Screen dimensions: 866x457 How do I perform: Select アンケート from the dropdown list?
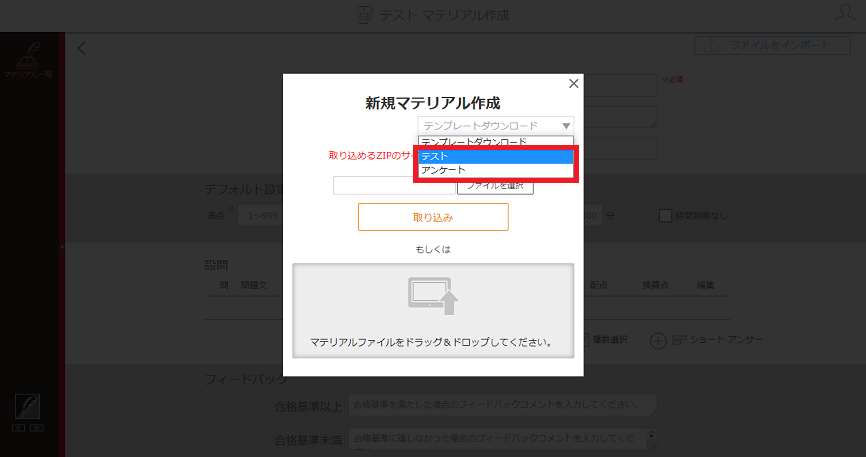(495, 170)
